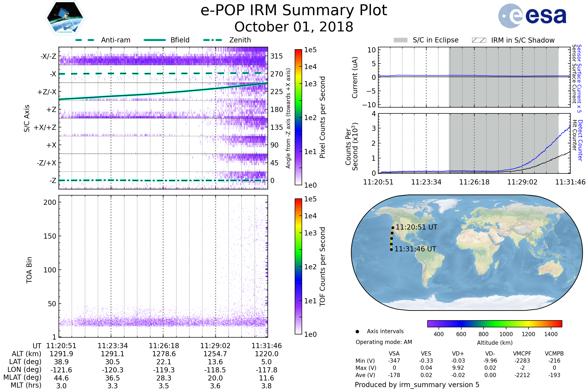Click the VMCPF column header

[x=522, y=354]
